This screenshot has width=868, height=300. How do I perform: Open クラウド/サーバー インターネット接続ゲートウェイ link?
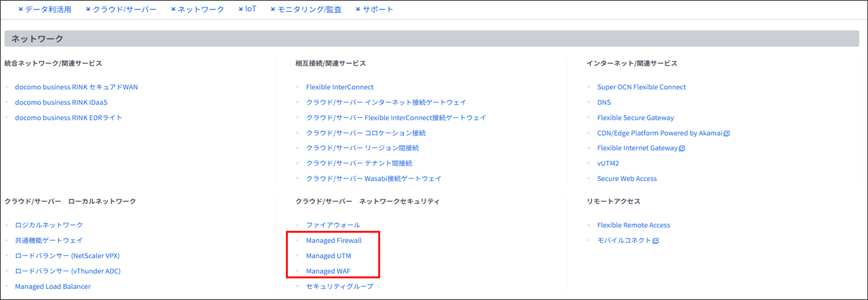click(386, 102)
